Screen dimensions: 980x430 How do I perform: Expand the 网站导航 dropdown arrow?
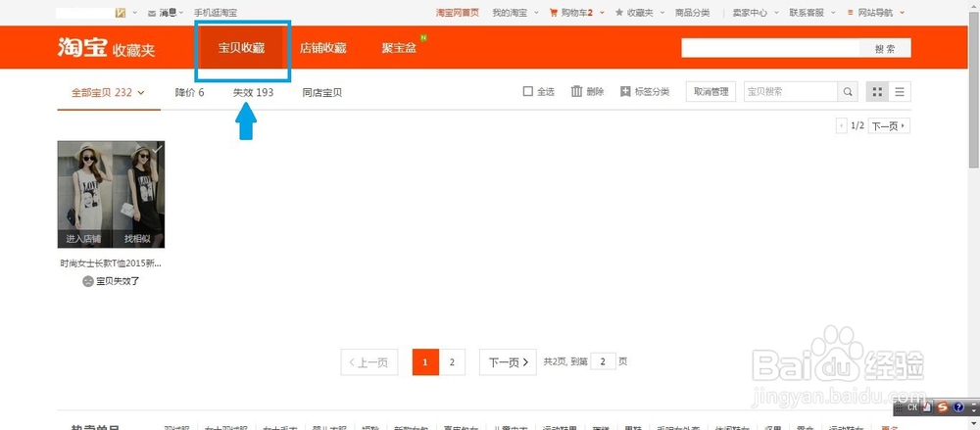902,13
